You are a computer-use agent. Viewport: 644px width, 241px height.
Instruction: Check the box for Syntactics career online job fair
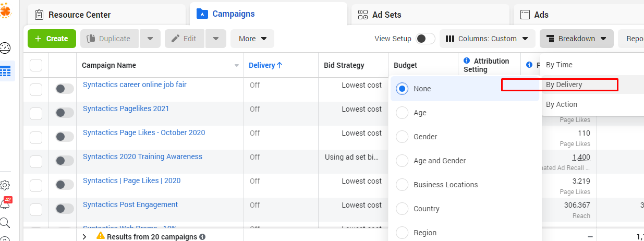click(x=36, y=89)
